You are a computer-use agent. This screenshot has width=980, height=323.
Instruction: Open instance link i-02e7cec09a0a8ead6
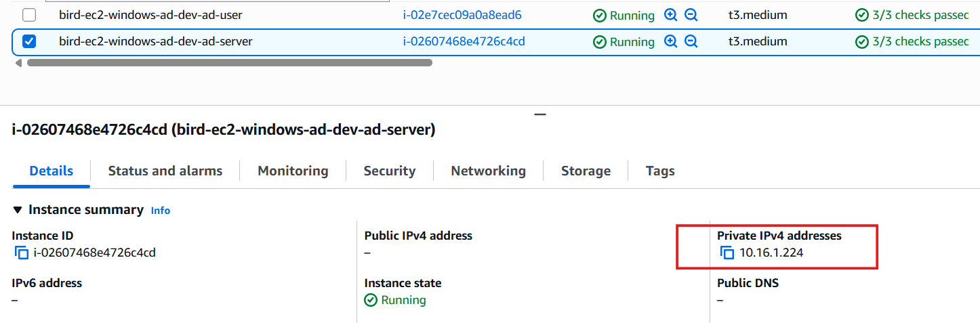click(462, 15)
